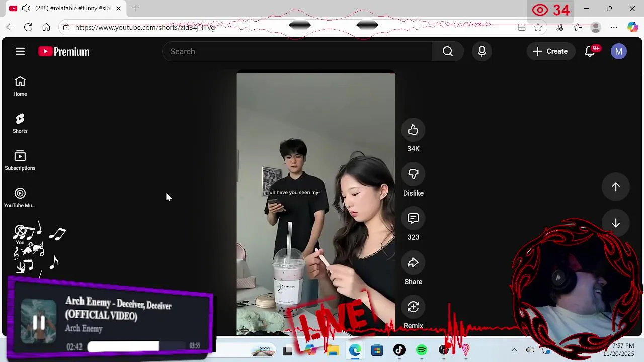Screen dimensions: 644x362
Task: Open the Favorites list
Action: [x=578, y=27]
